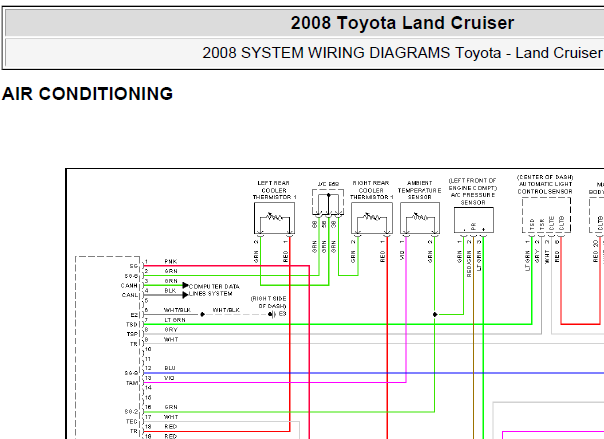Click the 'PNK' wire color label
604x439 pixels.
[x=171, y=261]
